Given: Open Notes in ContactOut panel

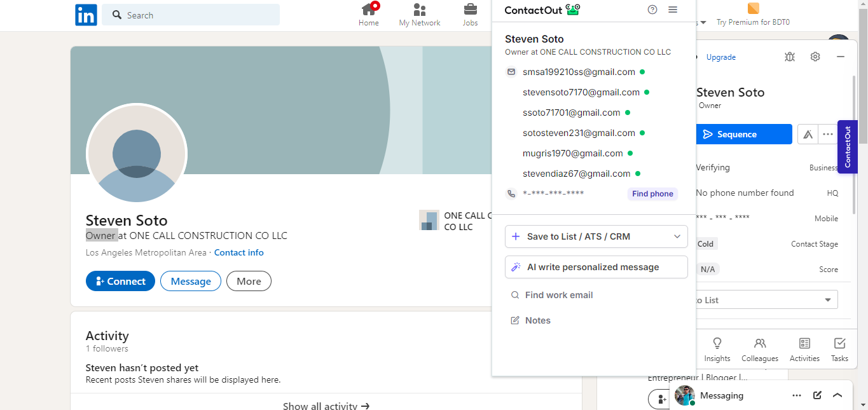Looking at the screenshot, I should 531,320.
